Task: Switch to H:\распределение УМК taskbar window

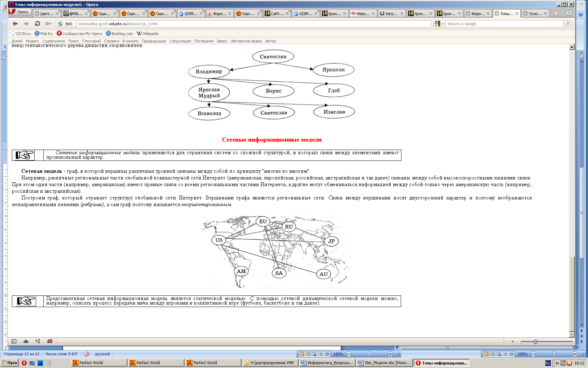Action: [x=269, y=363]
